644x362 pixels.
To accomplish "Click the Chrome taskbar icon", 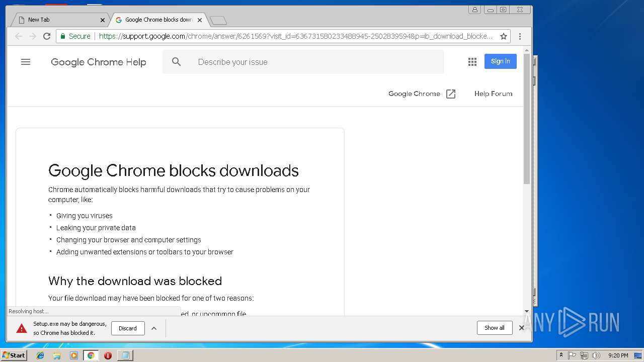I will (91, 355).
